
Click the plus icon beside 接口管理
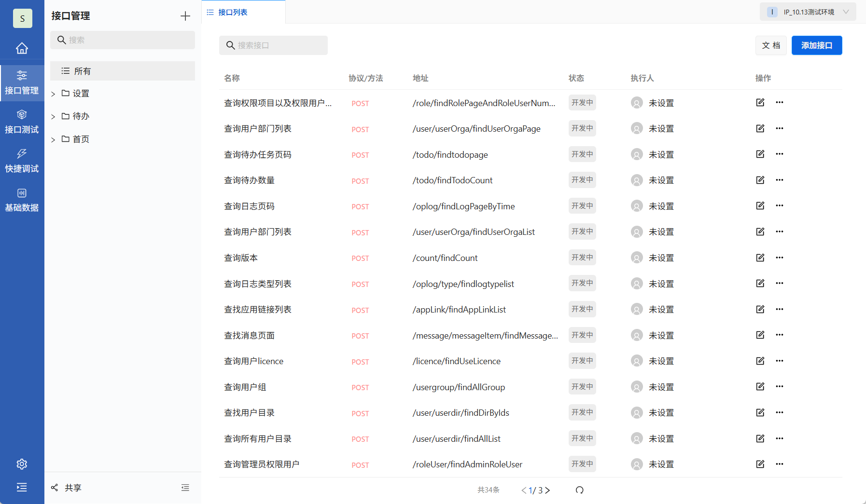[185, 16]
